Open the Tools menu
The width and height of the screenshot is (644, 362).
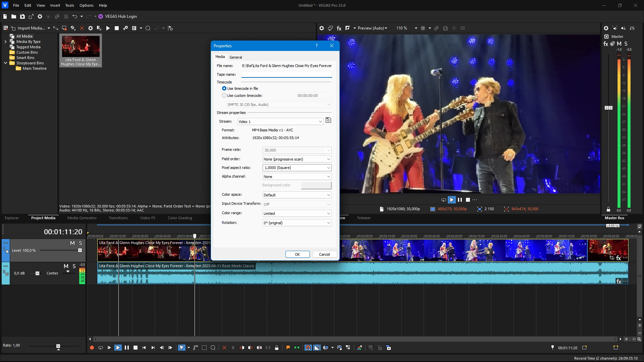(x=69, y=5)
